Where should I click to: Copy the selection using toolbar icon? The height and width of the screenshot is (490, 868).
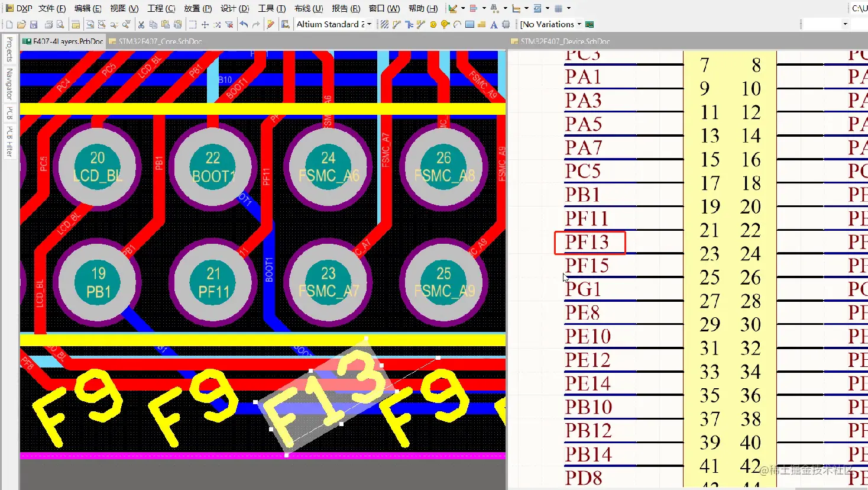(x=153, y=24)
